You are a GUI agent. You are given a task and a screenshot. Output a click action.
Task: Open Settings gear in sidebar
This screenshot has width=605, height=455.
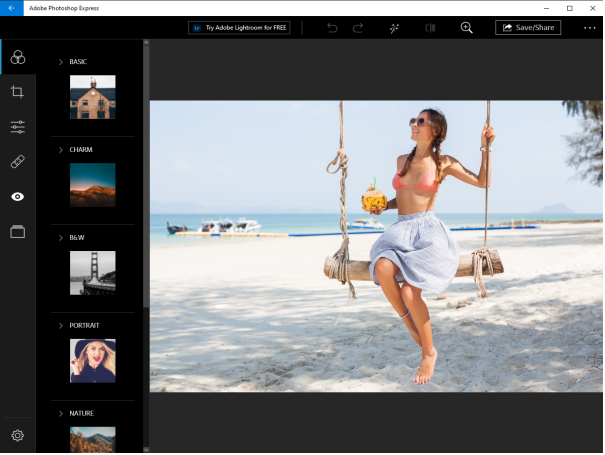click(x=17, y=436)
